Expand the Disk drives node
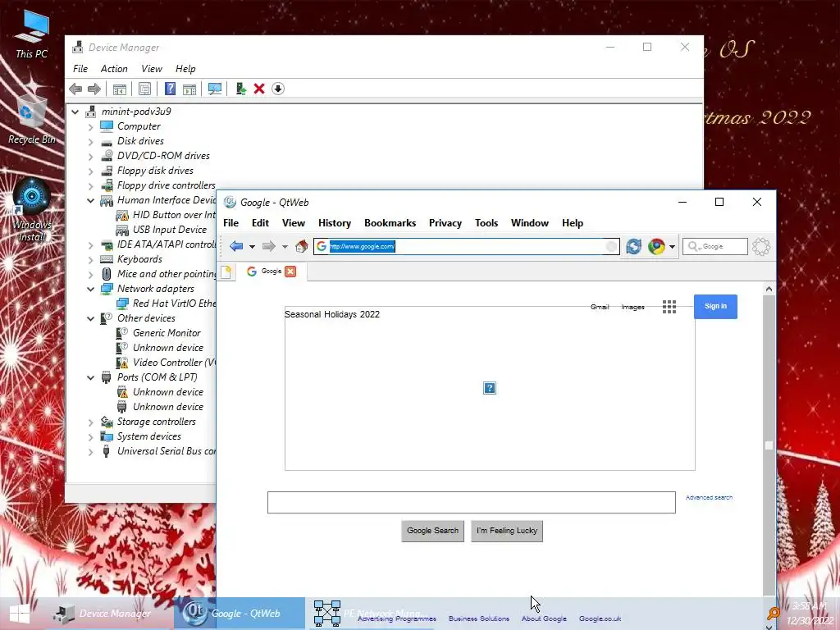840x630 pixels. [x=90, y=142]
